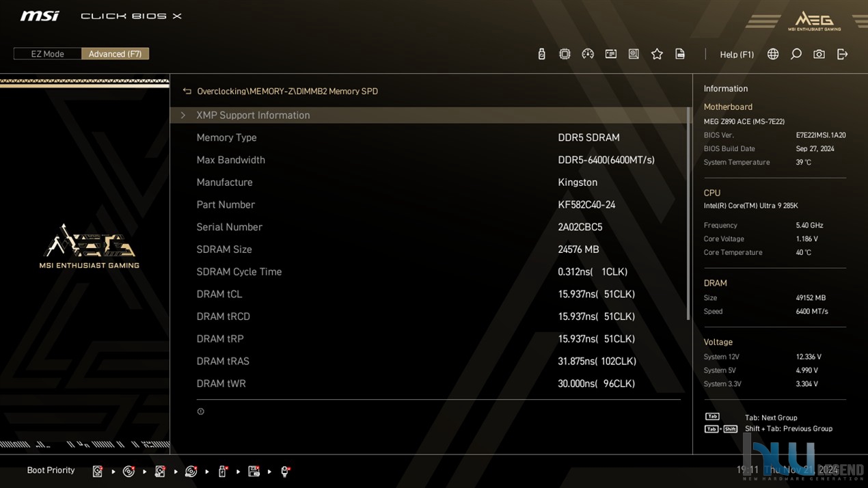The image size is (868, 488).
Task: Select first hard disk in Boot Priority
Action: click(98, 471)
